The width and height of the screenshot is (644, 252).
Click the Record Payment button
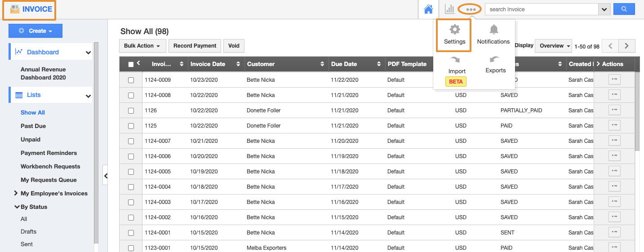(x=195, y=46)
